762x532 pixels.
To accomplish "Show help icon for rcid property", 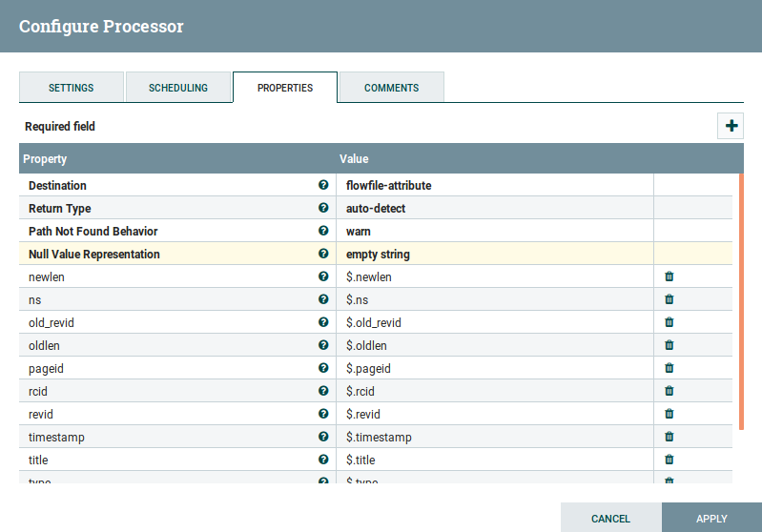I will click(323, 391).
